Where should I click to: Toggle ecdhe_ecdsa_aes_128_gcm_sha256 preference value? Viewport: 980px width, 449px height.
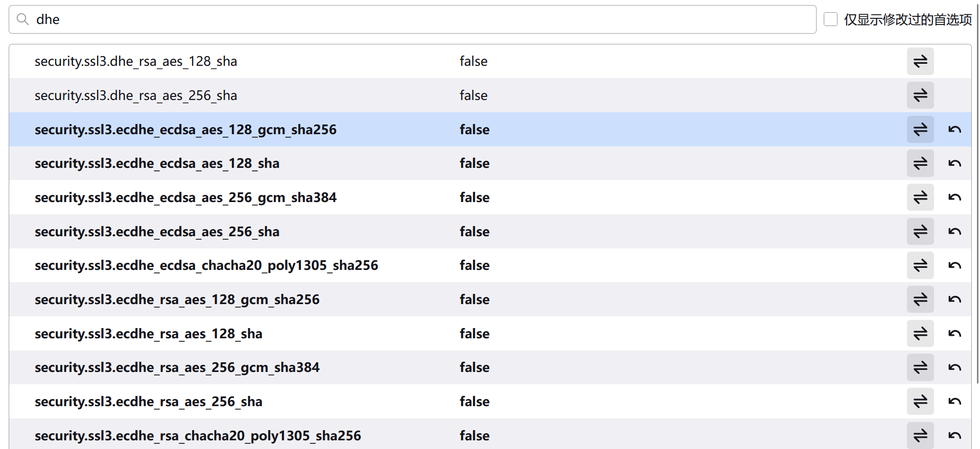(920, 130)
